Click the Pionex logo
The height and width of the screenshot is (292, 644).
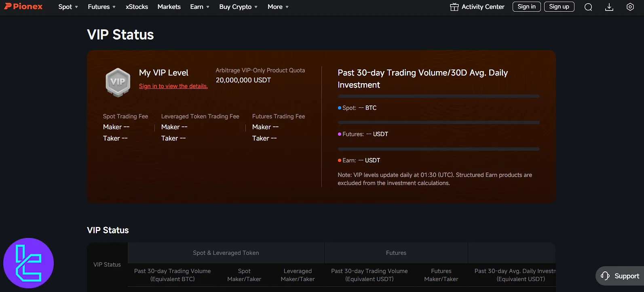23,6
